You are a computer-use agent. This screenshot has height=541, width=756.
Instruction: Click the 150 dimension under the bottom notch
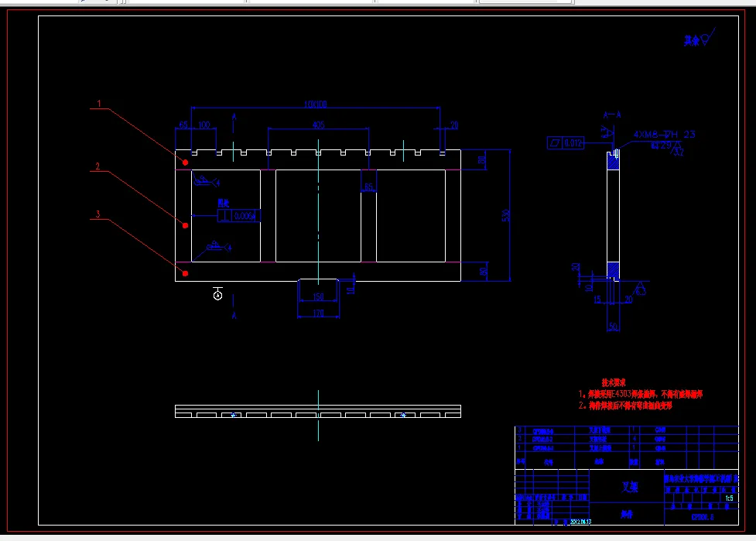pyautogui.click(x=318, y=296)
